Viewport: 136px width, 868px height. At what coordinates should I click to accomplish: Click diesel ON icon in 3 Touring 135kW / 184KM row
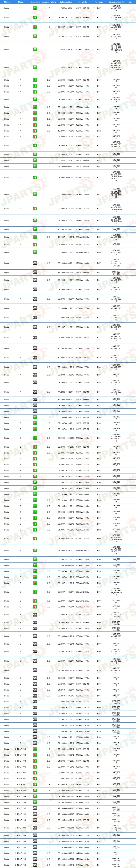(35, 847)
